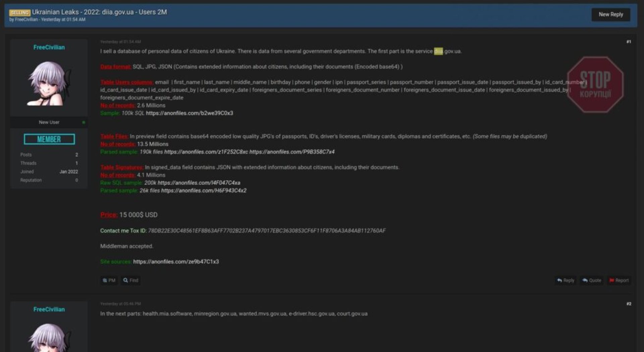
Task: Open the Raw SQL sample anonfiles link
Action: [x=199, y=183]
